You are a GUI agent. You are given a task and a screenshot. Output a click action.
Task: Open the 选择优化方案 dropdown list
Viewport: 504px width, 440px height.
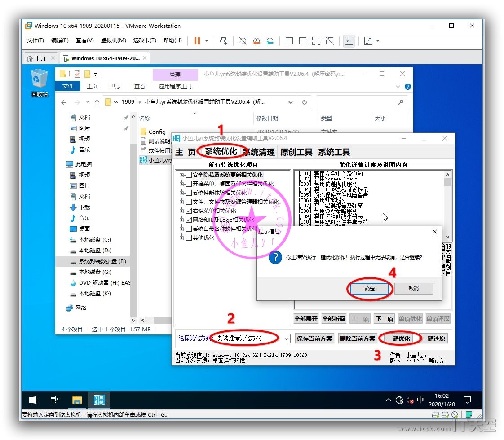[286, 339]
